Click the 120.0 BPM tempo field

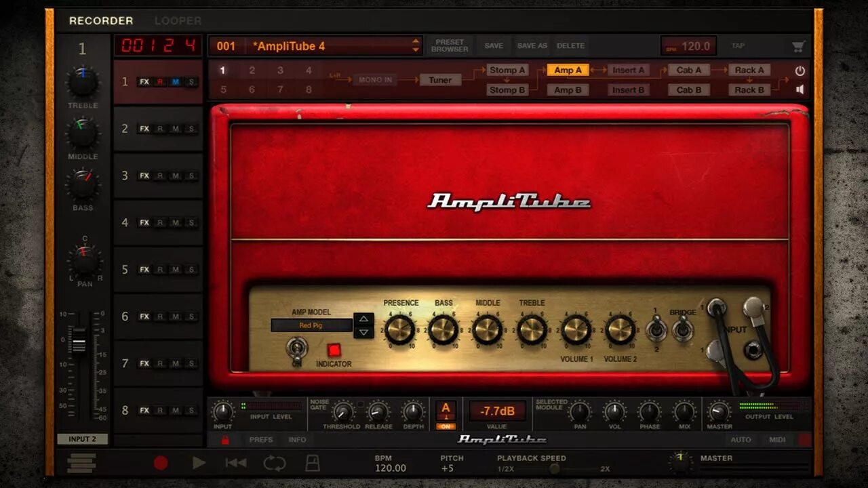point(688,46)
